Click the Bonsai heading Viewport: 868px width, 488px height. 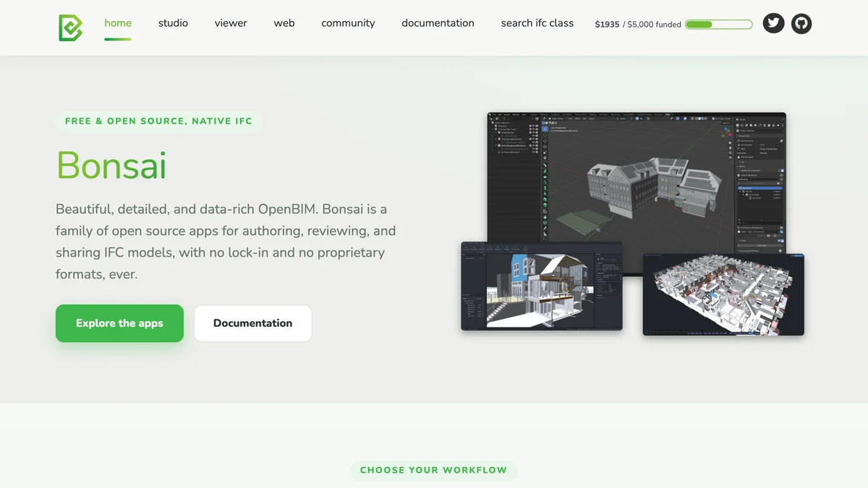tap(111, 165)
